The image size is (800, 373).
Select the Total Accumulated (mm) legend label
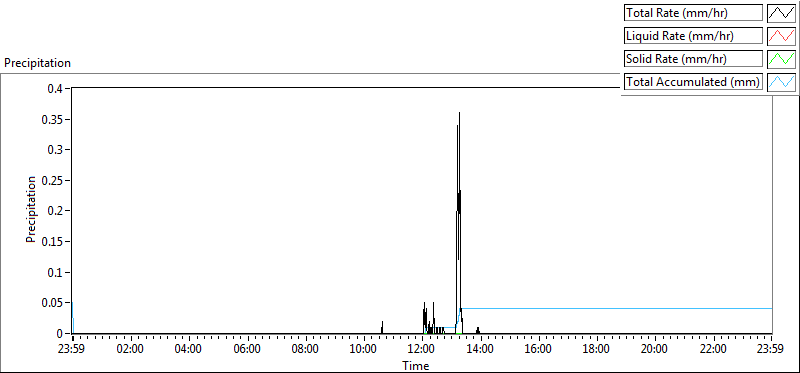coord(693,81)
